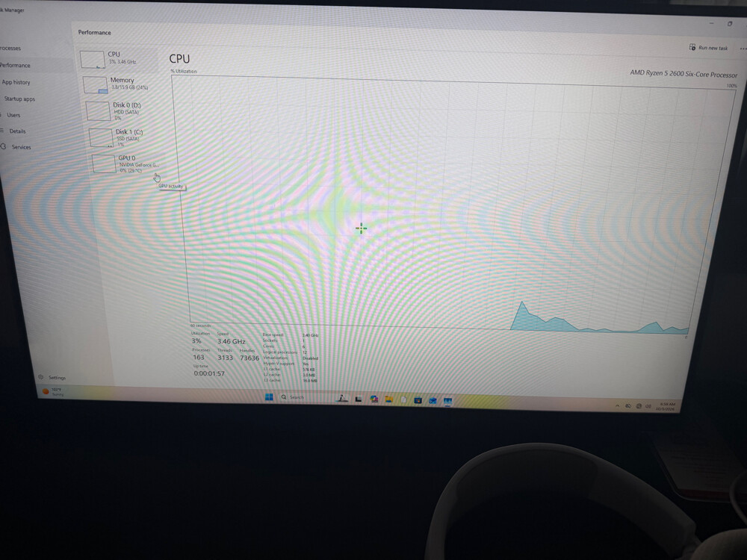Image resolution: width=747 pixels, height=560 pixels.
Task: Click the Settings gear icon
Action: click(40, 377)
